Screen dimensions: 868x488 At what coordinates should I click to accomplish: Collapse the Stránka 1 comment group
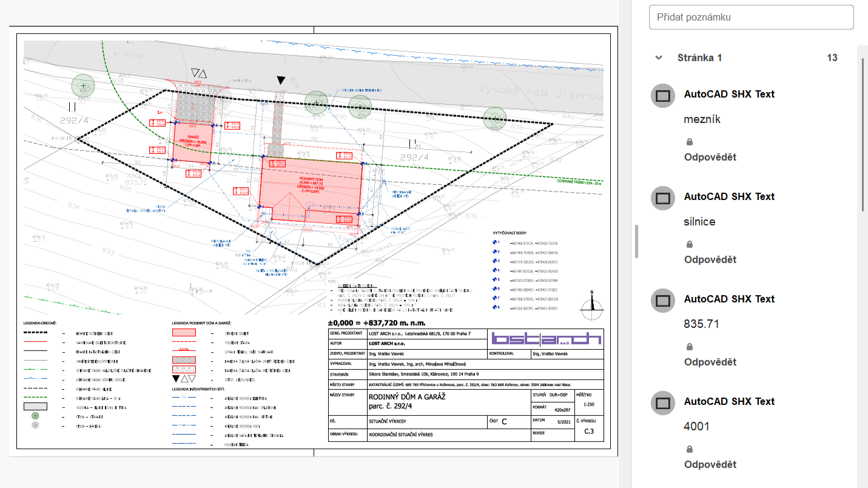659,58
